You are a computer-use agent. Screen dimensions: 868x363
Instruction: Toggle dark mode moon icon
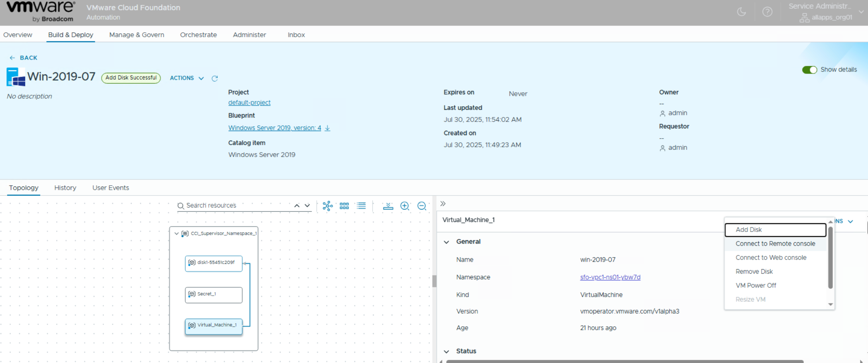click(741, 12)
